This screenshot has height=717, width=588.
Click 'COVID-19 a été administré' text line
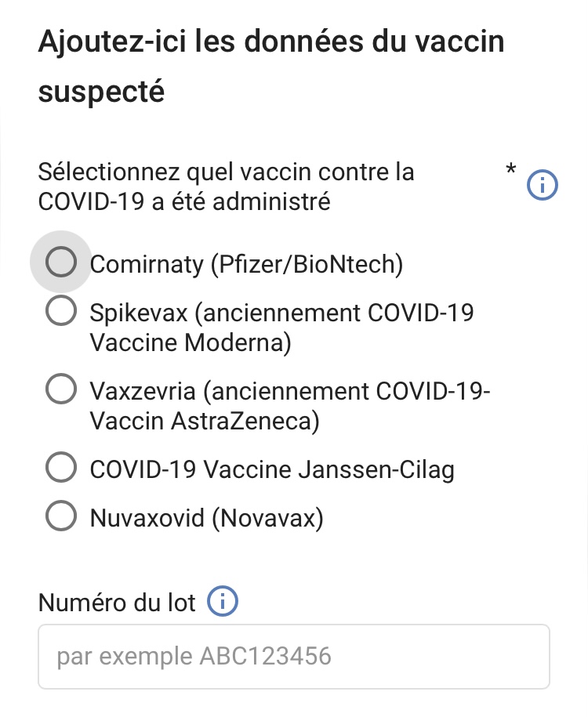[x=183, y=202]
